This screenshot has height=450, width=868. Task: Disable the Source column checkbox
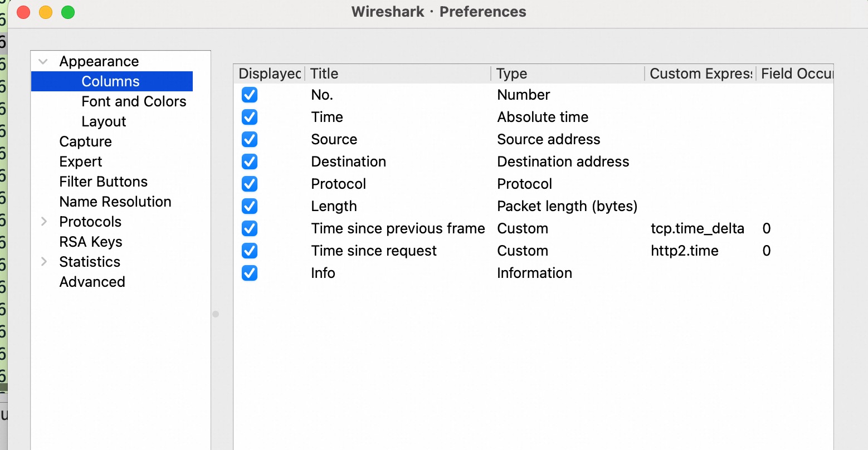(249, 139)
